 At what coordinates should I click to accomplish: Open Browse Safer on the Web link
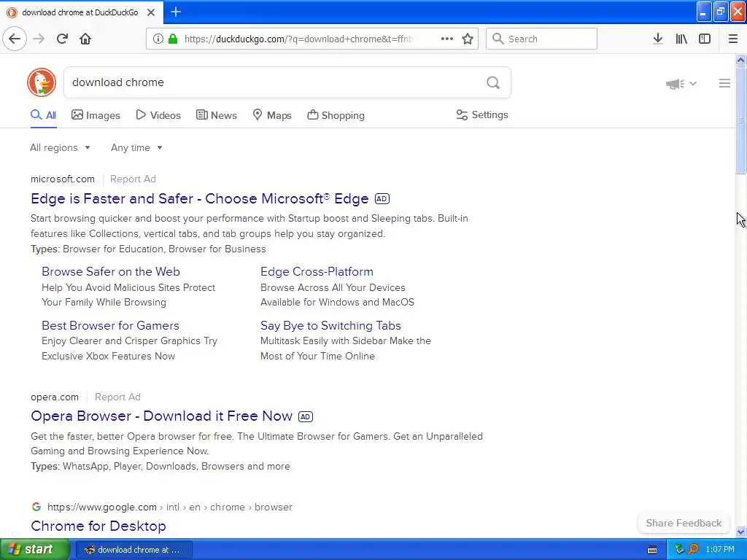point(111,271)
